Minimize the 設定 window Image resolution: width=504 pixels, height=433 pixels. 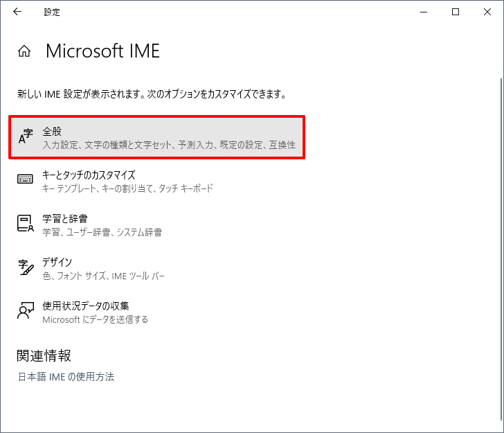click(424, 12)
